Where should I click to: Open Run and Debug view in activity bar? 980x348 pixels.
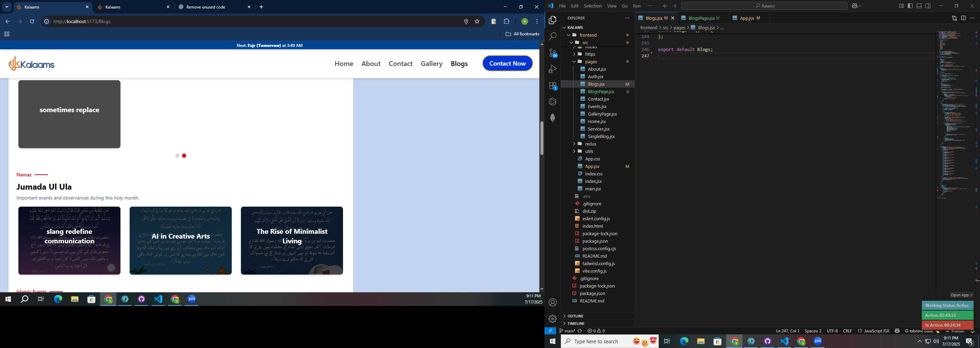553,69
